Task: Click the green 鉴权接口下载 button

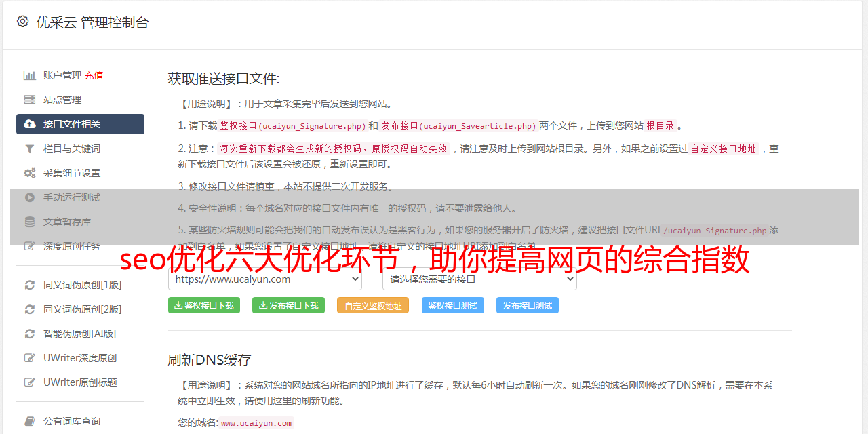Action: [x=204, y=305]
